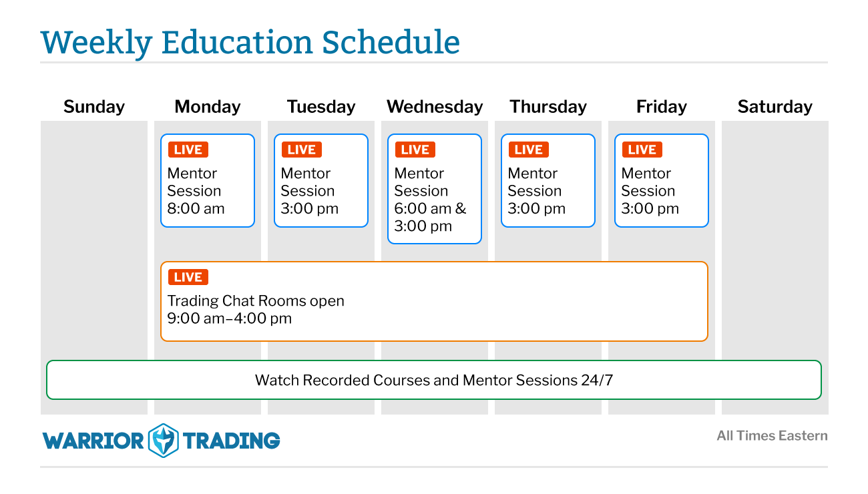Open Monday's 8:00 am Mentor Session card
Image resolution: width=868 pixels, height=494 pixels.
tap(208, 181)
